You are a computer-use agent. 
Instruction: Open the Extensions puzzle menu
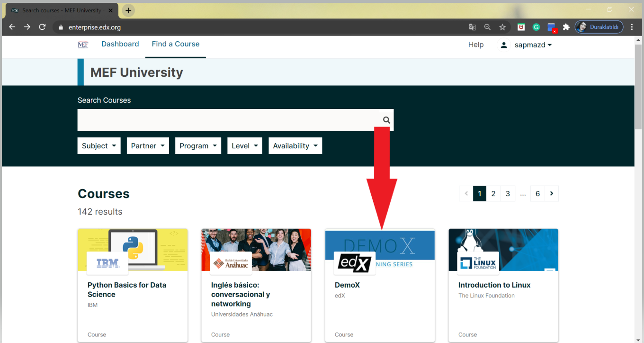point(566,27)
